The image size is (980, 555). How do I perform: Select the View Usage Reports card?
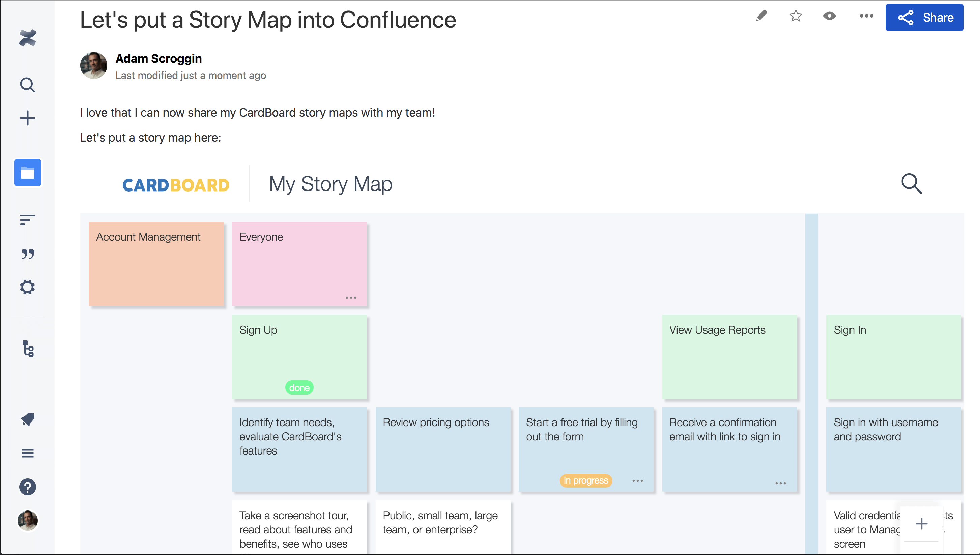point(729,357)
